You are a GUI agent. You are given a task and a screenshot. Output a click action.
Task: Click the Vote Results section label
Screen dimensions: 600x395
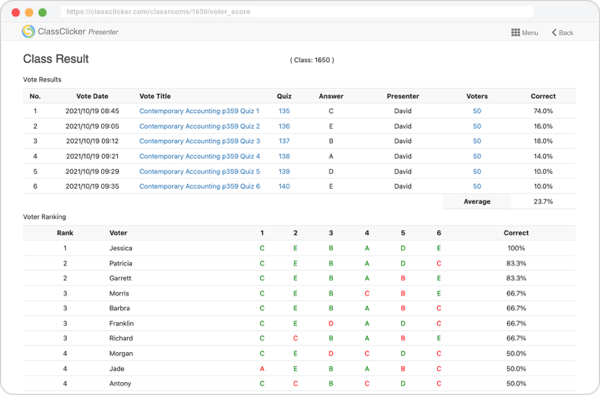click(x=42, y=80)
